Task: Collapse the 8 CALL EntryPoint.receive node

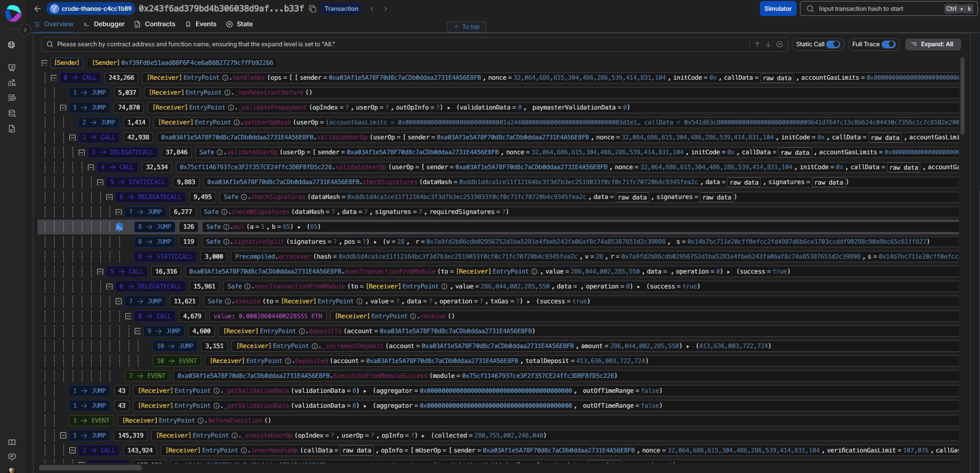Action: pos(128,316)
